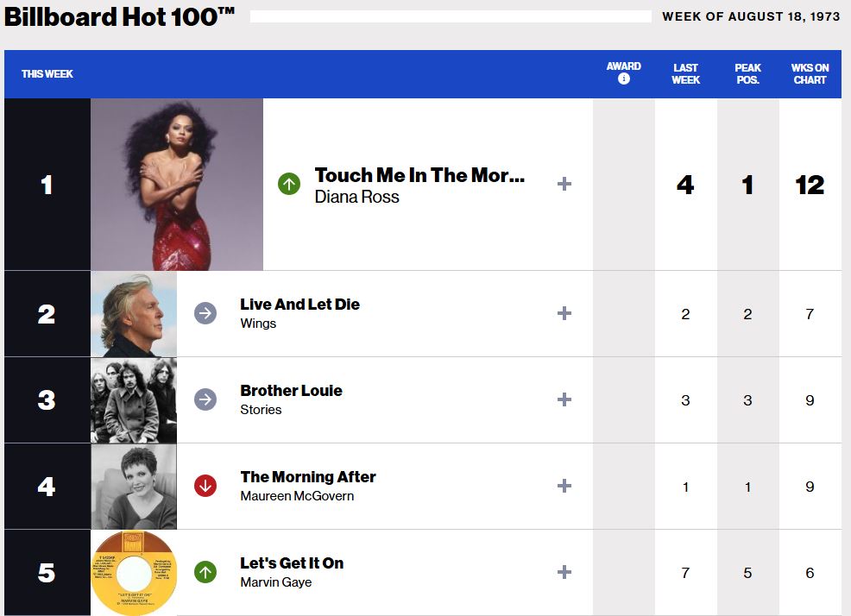
Task: Click the Let's Get It On record label image
Action: 134,572
